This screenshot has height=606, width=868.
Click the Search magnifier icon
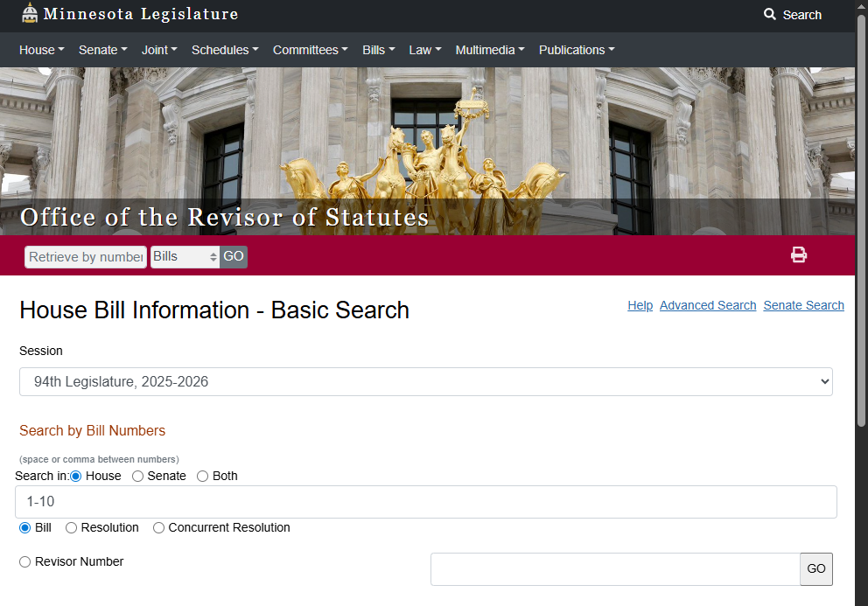coord(768,15)
